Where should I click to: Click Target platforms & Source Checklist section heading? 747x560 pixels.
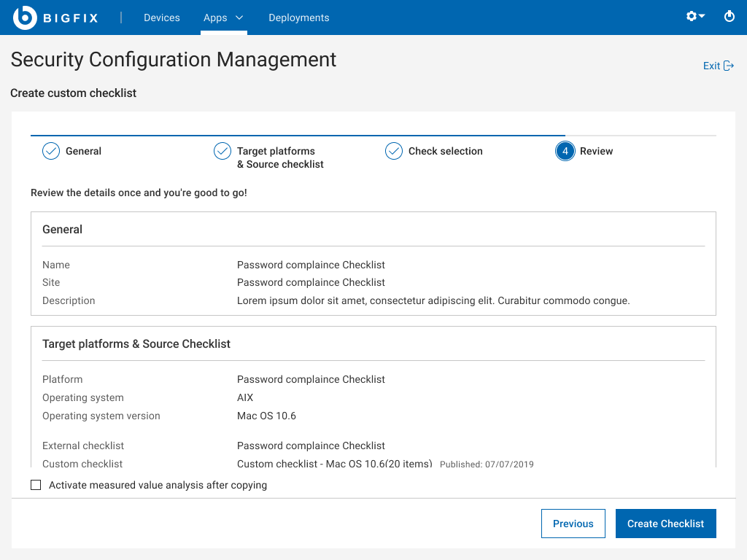[x=136, y=344]
